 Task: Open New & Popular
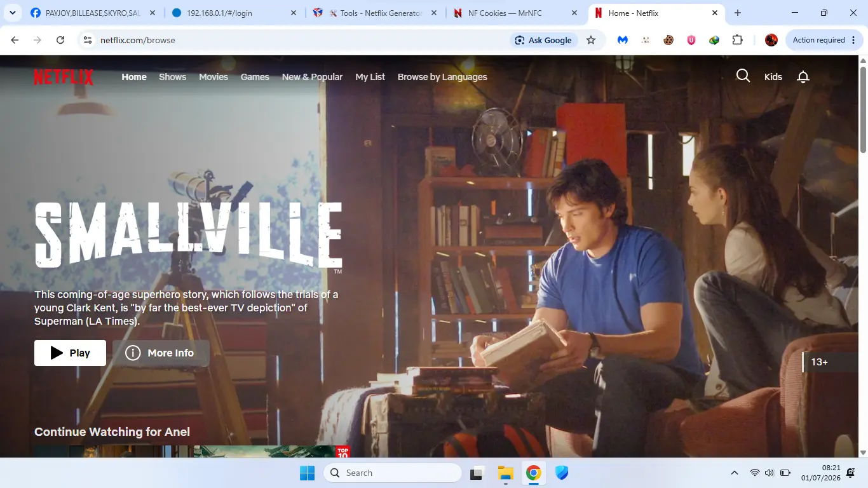coord(312,77)
